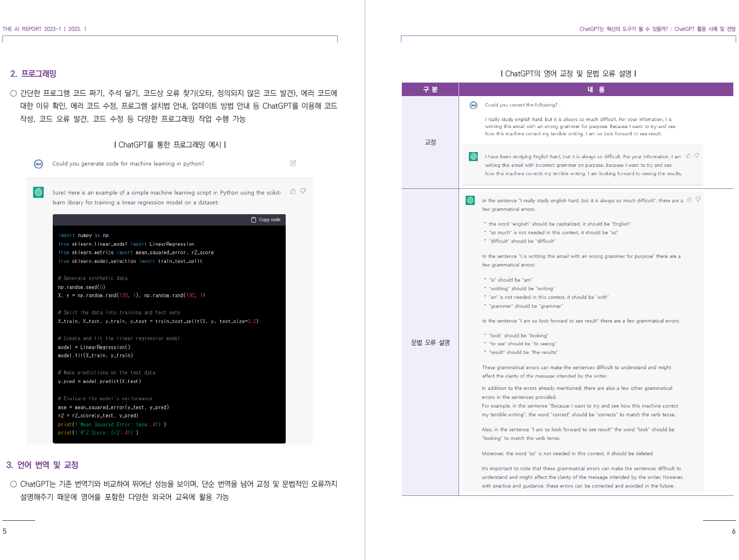Click the clipboard icon in the code block header
Viewport: 739px width, 560px height.
click(x=253, y=220)
